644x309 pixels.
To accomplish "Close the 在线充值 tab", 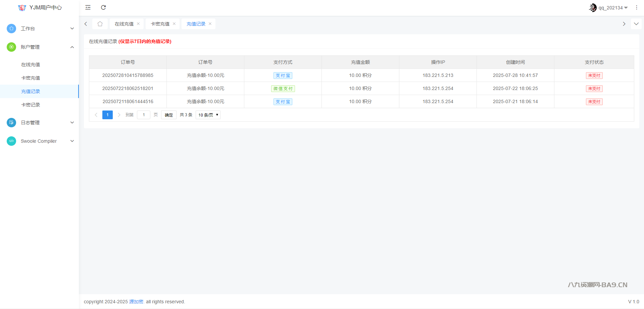I will (138, 24).
